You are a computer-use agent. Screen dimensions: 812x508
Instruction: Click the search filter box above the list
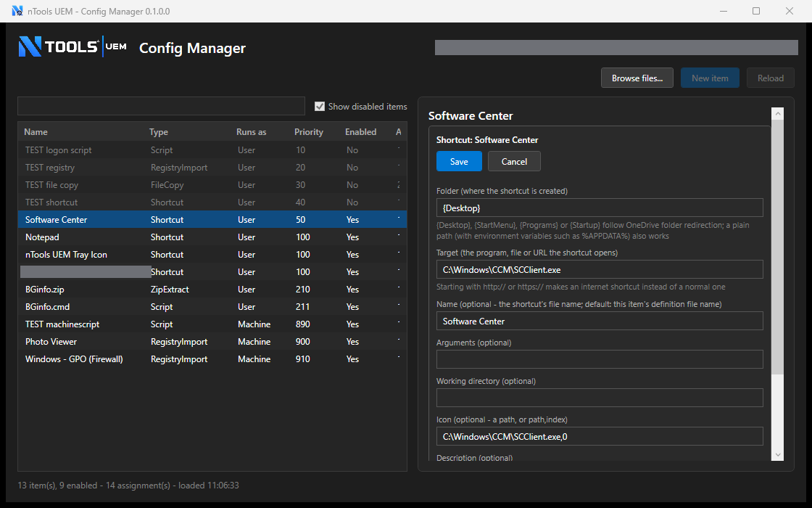point(161,106)
